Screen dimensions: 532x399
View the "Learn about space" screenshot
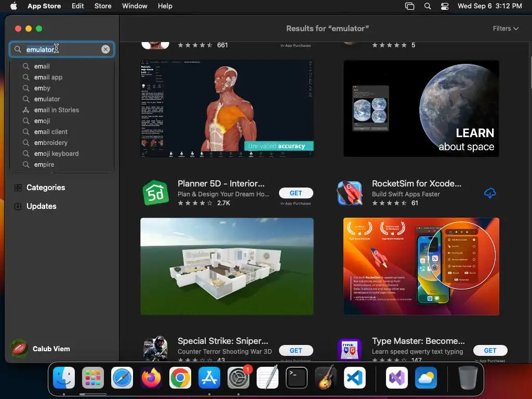(x=421, y=109)
